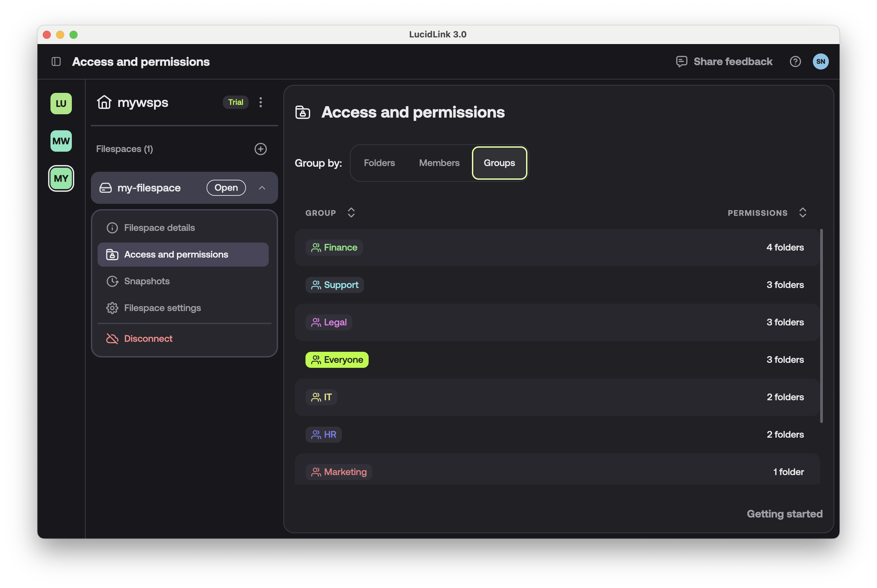Click '3 folders' in the Legal row
Viewport: 877px width, 588px height.
(x=785, y=322)
